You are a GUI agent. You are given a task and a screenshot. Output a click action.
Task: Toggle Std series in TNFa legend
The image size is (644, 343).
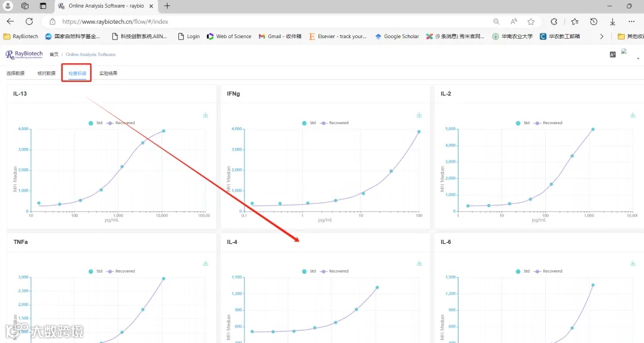[95, 271]
